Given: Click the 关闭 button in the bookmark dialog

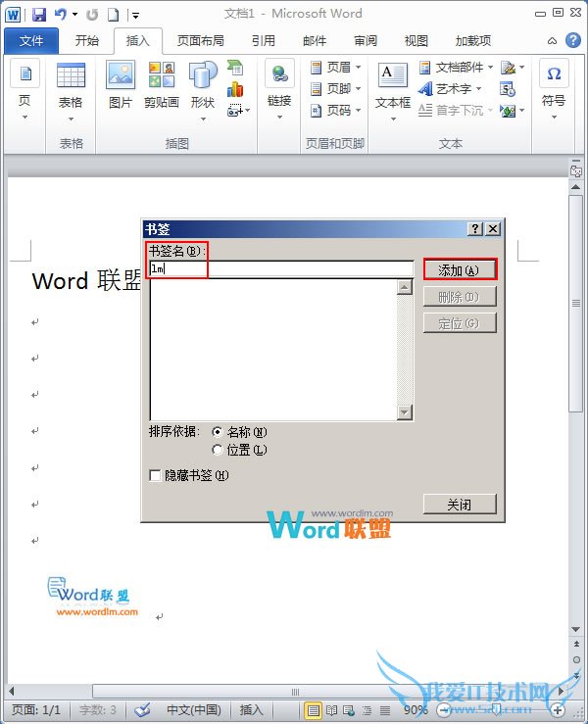Looking at the screenshot, I should (460, 505).
